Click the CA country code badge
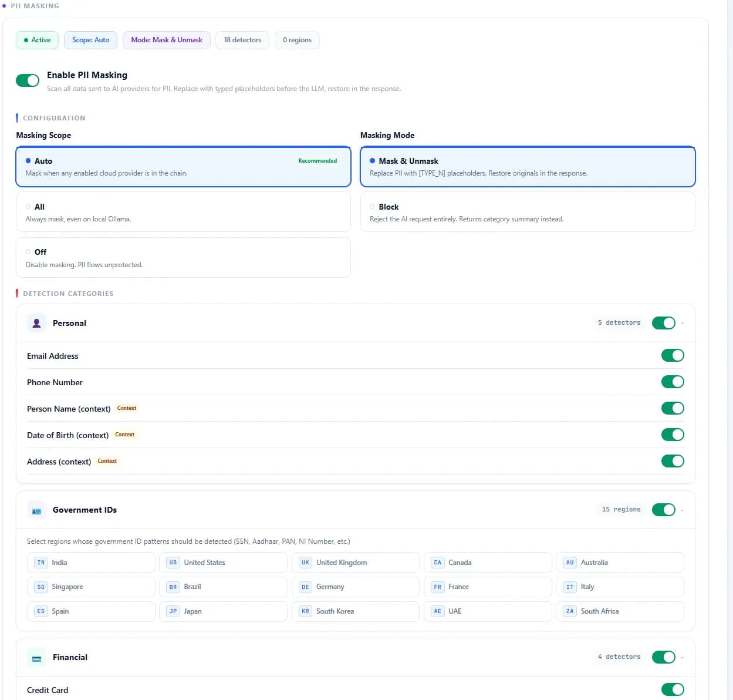The height and width of the screenshot is (700, 733). point(437,563)
